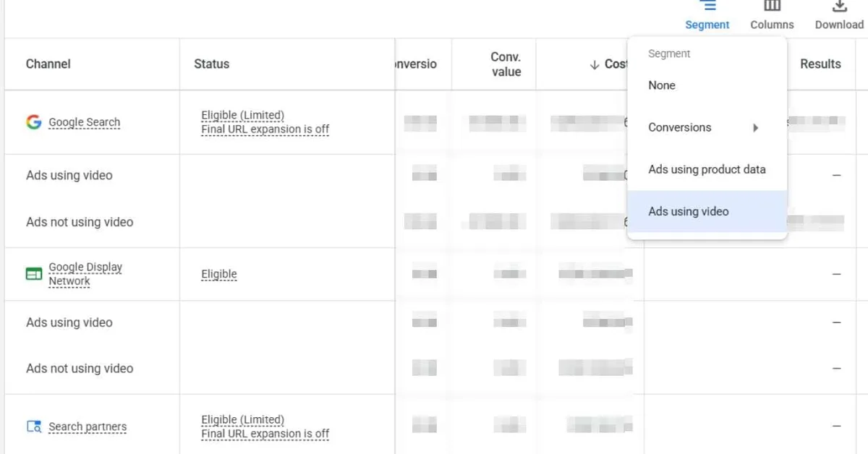Click the Results column header

[820, 64]
